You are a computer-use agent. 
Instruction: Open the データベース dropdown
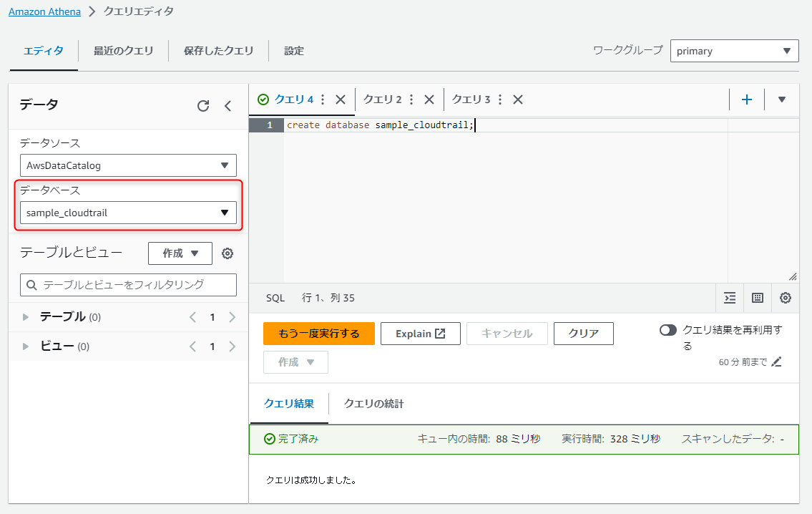coord(128,213)
